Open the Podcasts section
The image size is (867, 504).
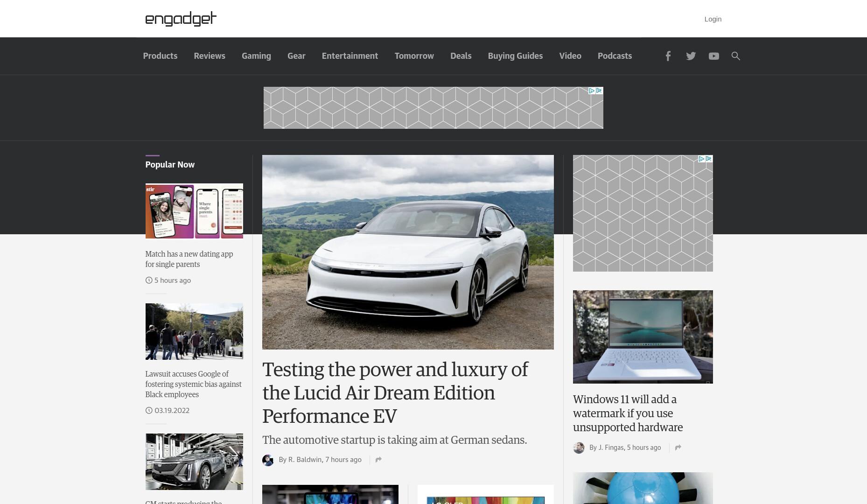click(x=615, y=56)
